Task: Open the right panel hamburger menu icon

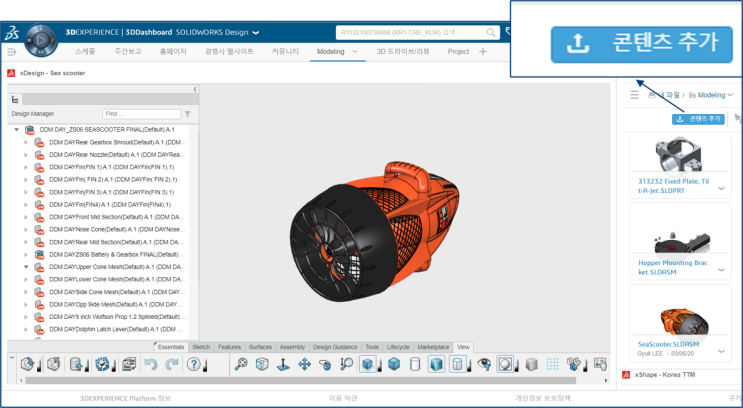Action: click(634, 95)
